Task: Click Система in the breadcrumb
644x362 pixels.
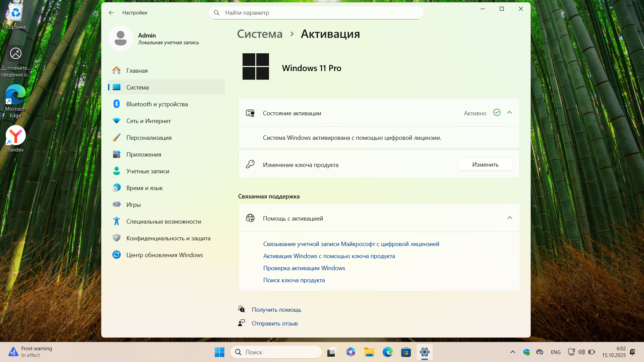Action: [x=260, y=34]
